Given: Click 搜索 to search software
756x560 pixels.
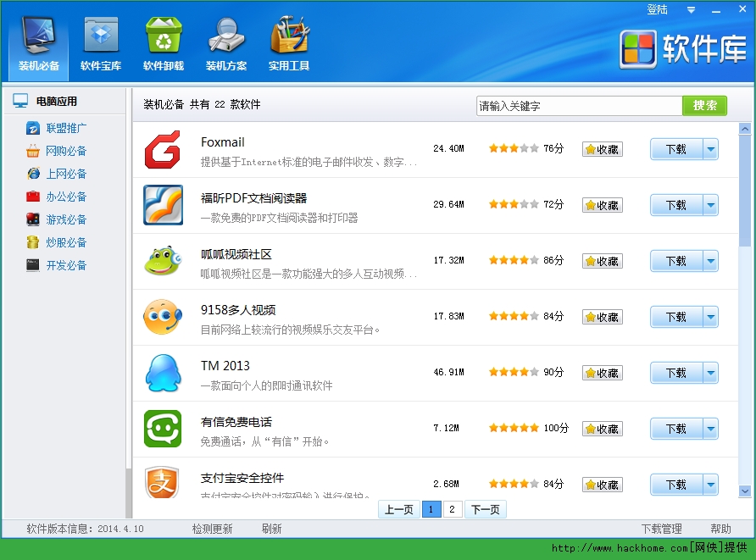Looking at the screenshot, I should click(x=704, y=106).
